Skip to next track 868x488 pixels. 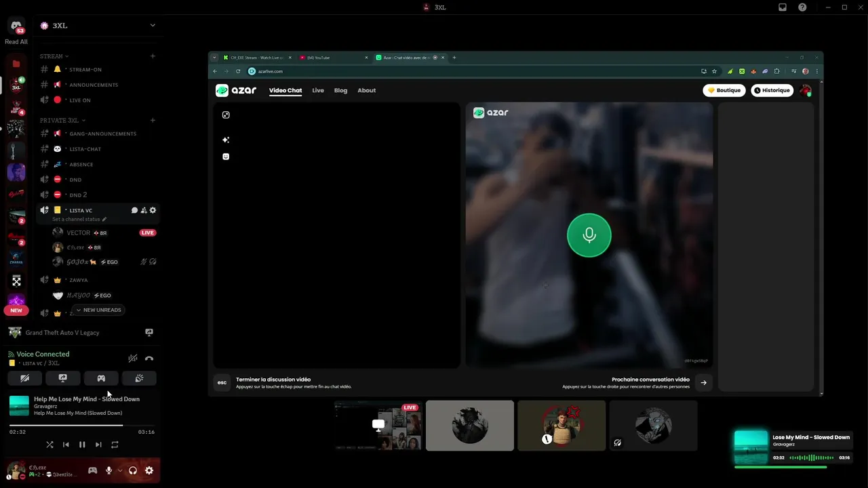click(x=98, y=445)
